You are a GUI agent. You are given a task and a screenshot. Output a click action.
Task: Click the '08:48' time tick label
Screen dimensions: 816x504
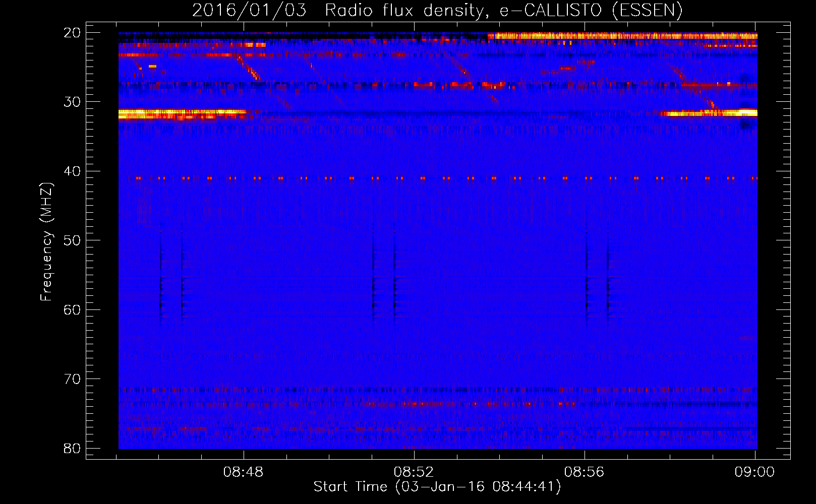[244, 472]
